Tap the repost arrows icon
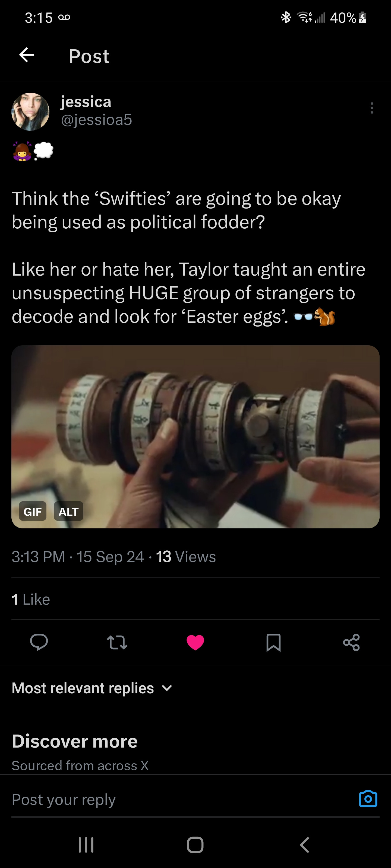Image resolution: width=391 pixels, height=868 pixels. click(x=117, y=642)
